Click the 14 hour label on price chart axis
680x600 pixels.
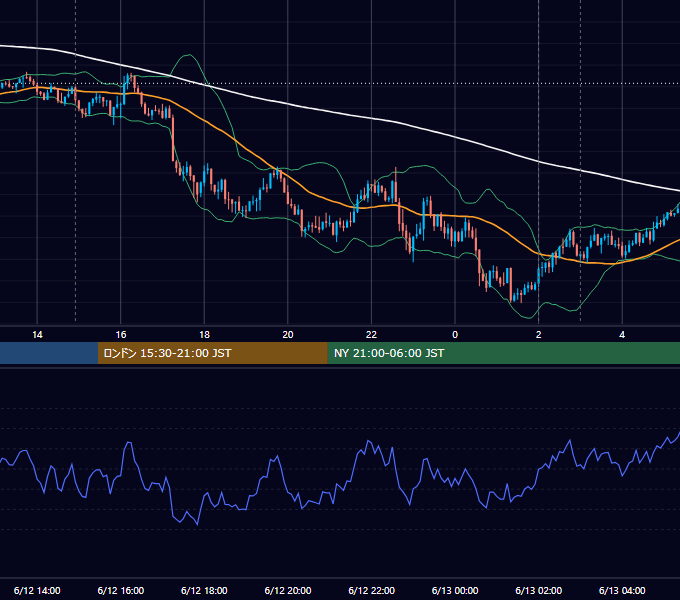(x=37, y=335)
